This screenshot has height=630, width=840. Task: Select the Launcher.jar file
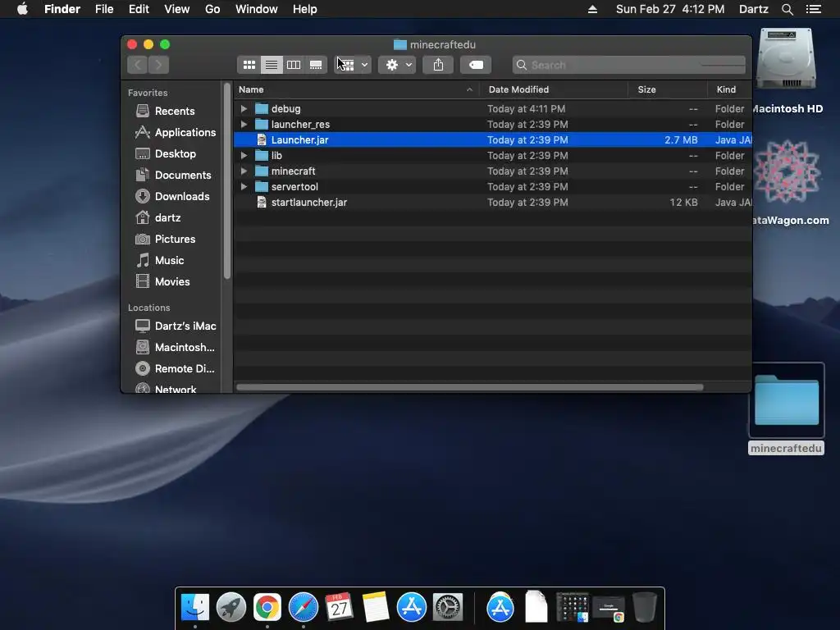pos(493,139)
